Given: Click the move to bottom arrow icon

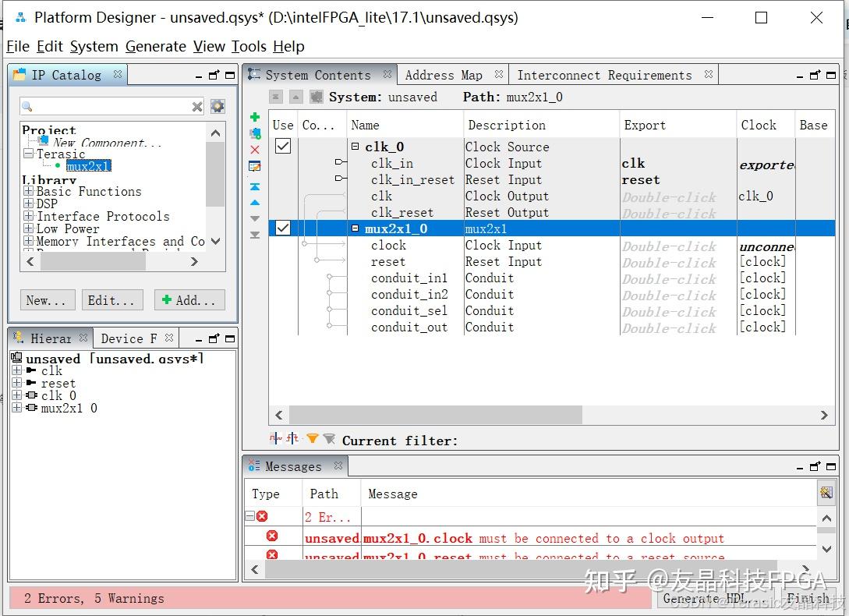Looking at the screenshot, I should [x=255, y=235].
